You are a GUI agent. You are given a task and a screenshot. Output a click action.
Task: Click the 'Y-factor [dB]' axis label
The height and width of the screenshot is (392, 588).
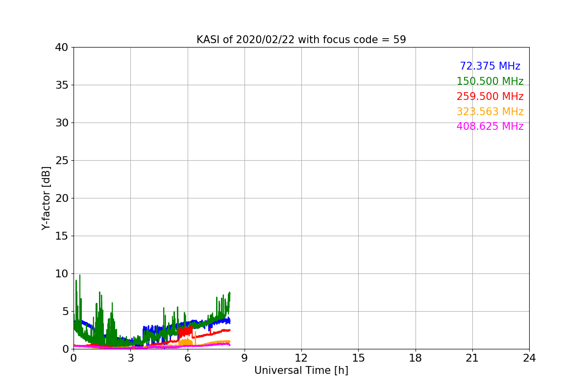46,198
